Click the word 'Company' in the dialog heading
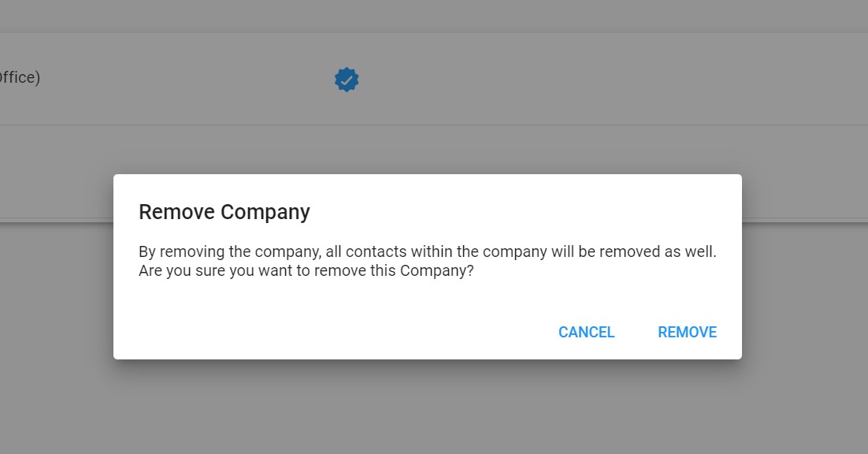 pos(265,213)
